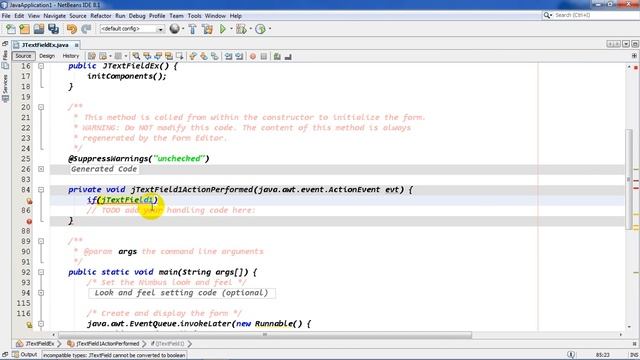
Task: Click the Toggle Bookmark editor icon
Action: [x=215, y=56]
